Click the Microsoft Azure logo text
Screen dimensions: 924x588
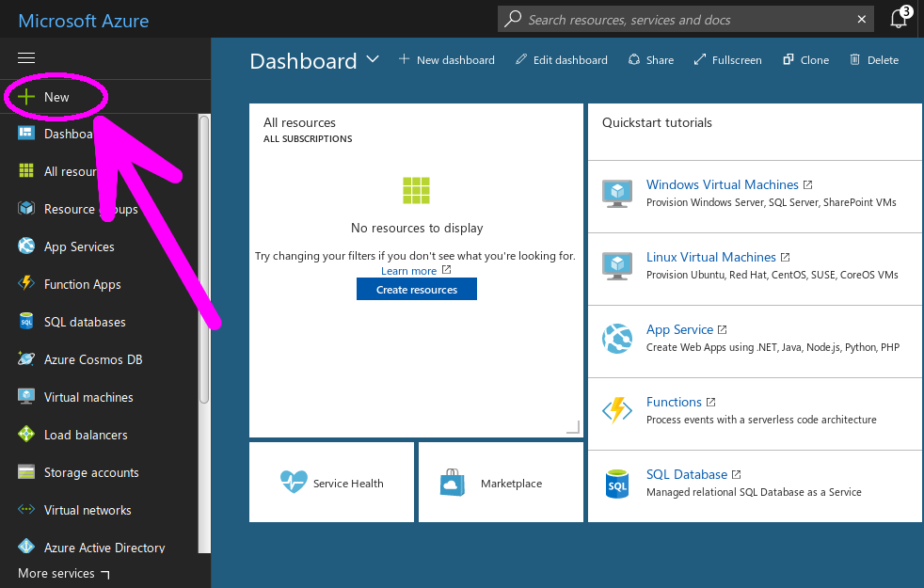coord(84,21)
